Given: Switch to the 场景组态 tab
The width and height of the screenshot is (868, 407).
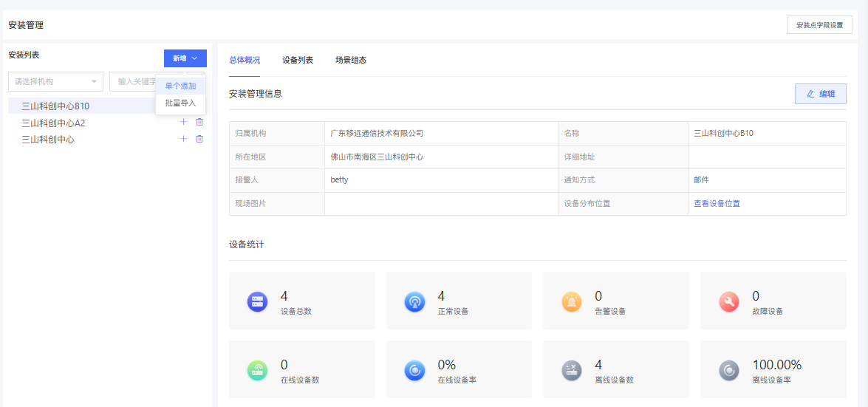Looking at the screenshot, I should click(351, 61).
